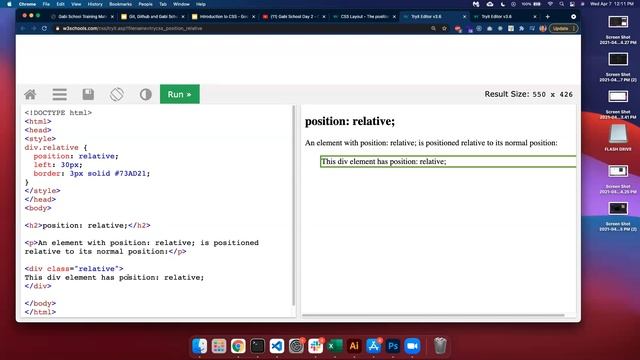Click the horizontal scrollbar in the result pane
The width and height of the screenshot is (640, 360).
(433, 315)
